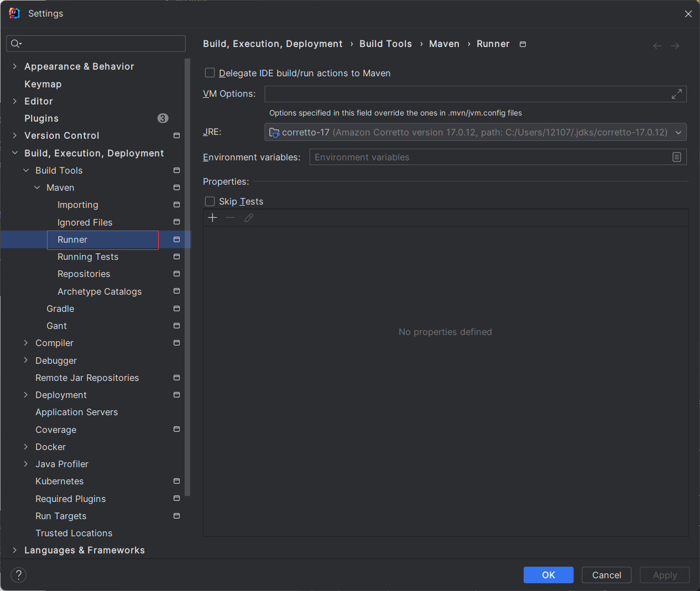
Task: Select the edit property pencil icon
Action: 248,217
